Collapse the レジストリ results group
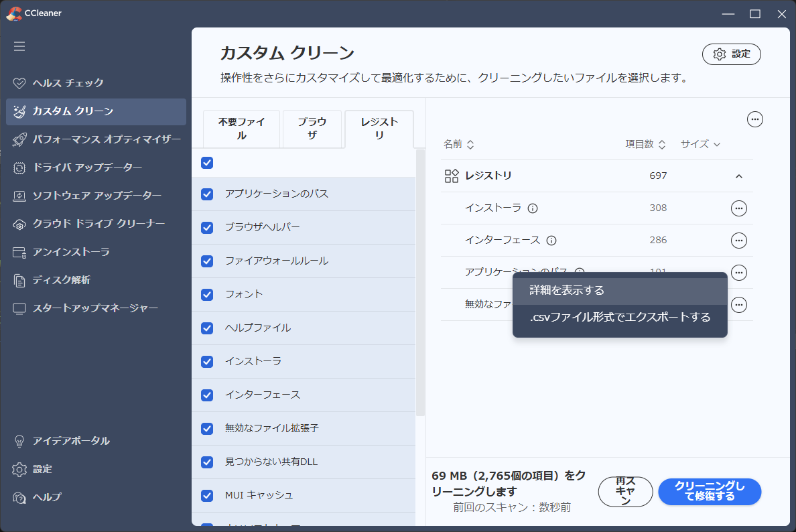 738,176
